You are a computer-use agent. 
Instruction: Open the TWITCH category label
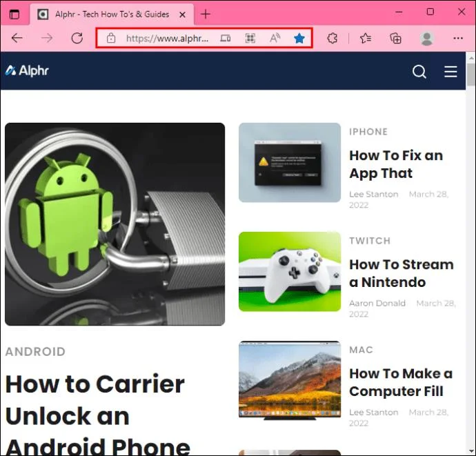pyautogui.click(x=370, y=241)
